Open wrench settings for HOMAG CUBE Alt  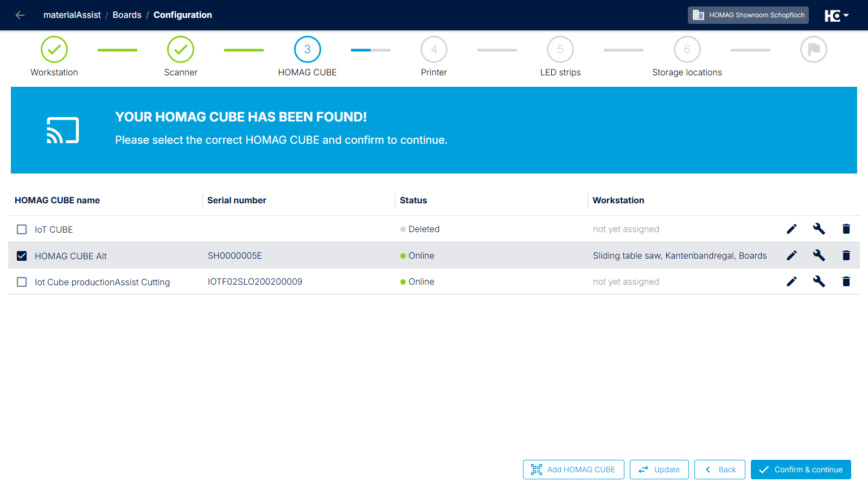pyautogui.click(x=819, y=255)
